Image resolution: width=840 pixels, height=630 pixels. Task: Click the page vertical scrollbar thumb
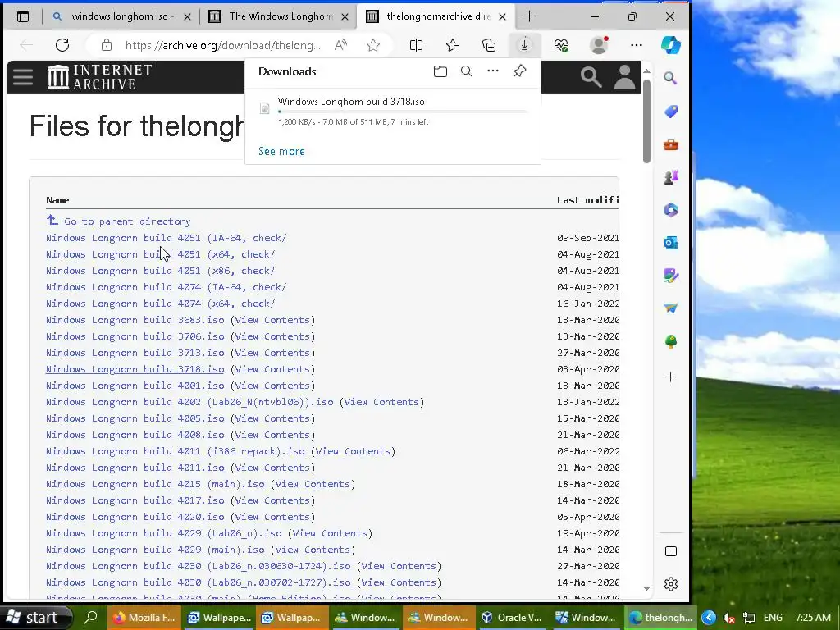(x=646, y=121)
